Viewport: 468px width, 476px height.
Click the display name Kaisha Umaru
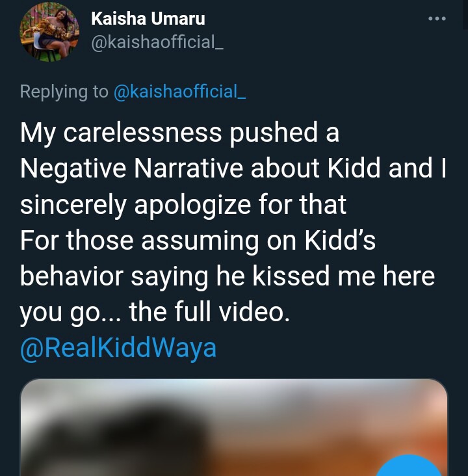point(148,20)
